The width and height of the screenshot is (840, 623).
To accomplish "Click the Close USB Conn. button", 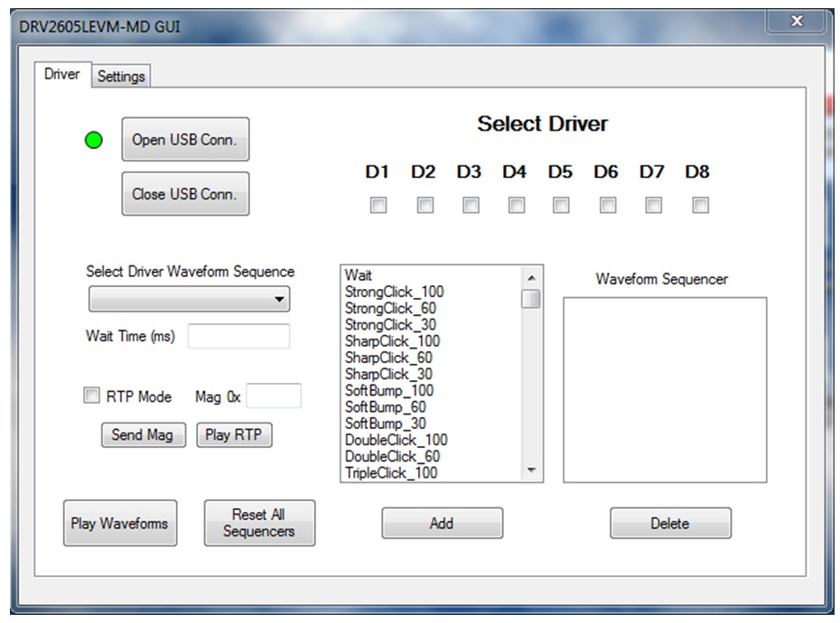I will [185, 193].
